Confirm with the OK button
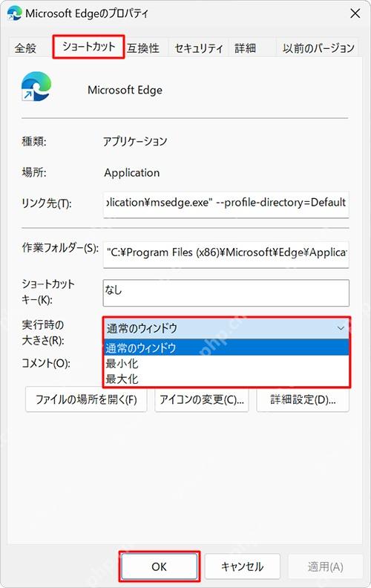 [160, 566]
